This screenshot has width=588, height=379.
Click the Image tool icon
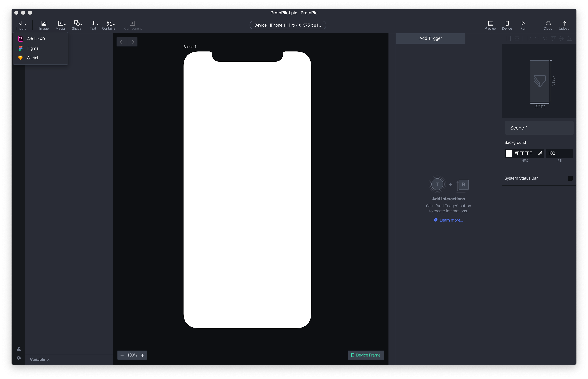tap(44, 23)
